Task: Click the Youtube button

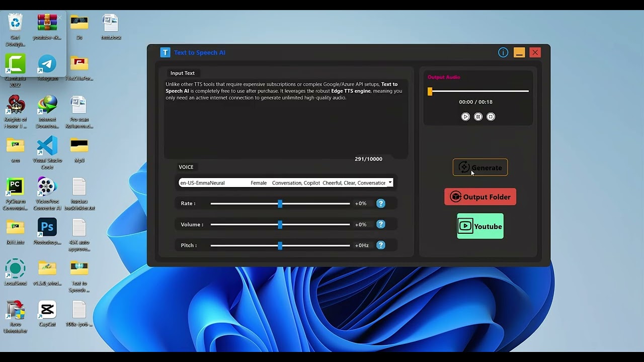Action: pyautogui.click(x=480, y=226)
